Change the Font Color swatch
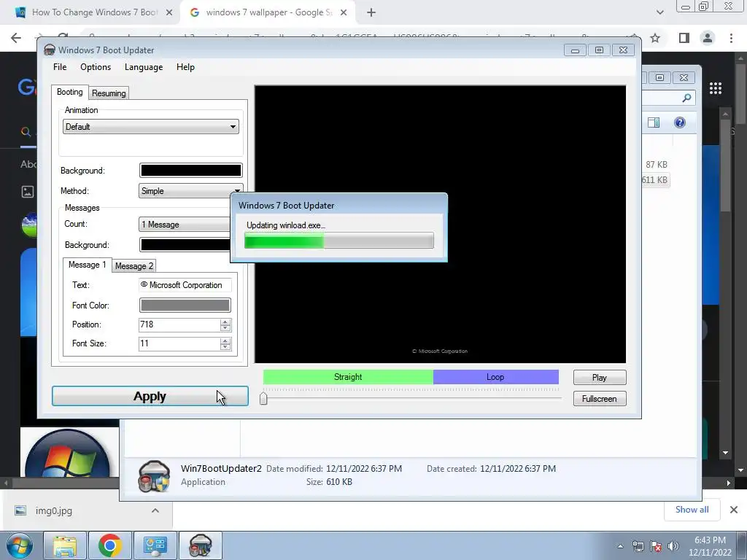The image size is (747, 560). [x=185, y=306]
